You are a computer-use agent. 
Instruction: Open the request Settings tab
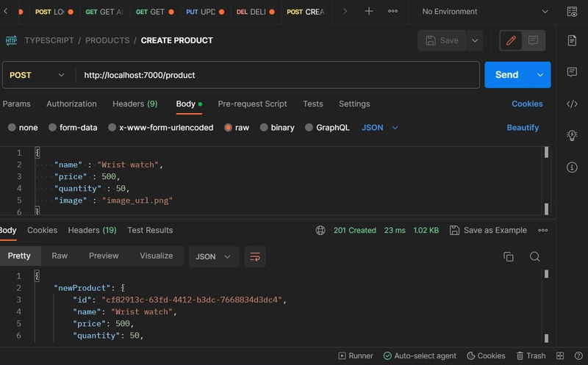(354, 104)
